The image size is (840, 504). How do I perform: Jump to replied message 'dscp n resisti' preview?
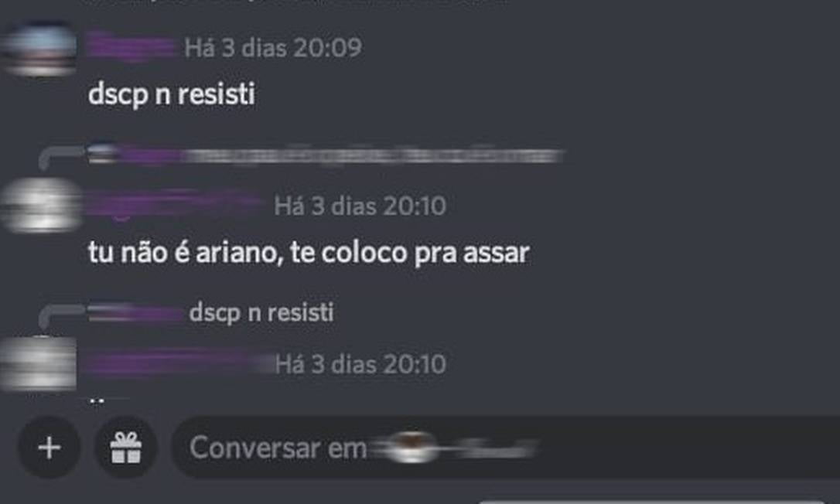261,313
